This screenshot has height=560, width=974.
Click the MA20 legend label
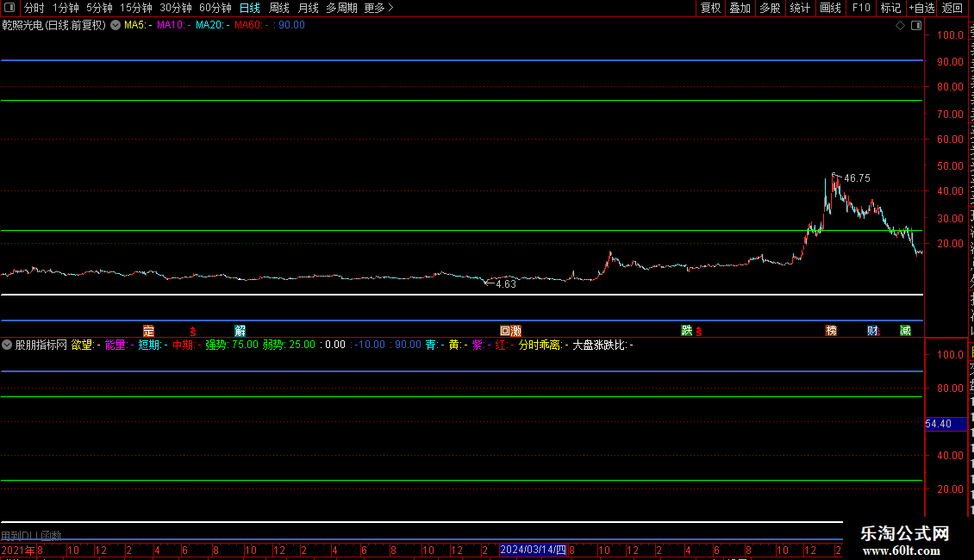click(x=212, y=26)
